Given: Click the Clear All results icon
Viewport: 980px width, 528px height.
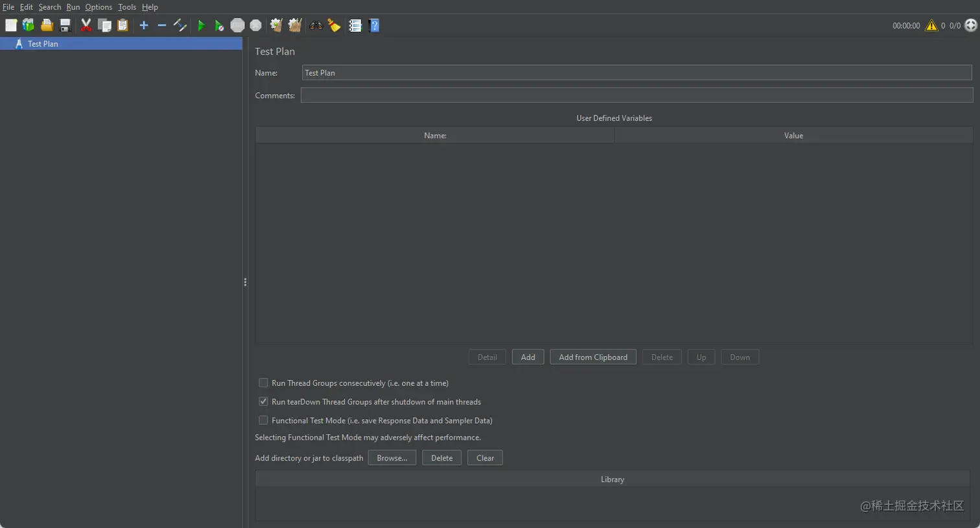Looking at the screenshot, I should [x=295, y=25].
